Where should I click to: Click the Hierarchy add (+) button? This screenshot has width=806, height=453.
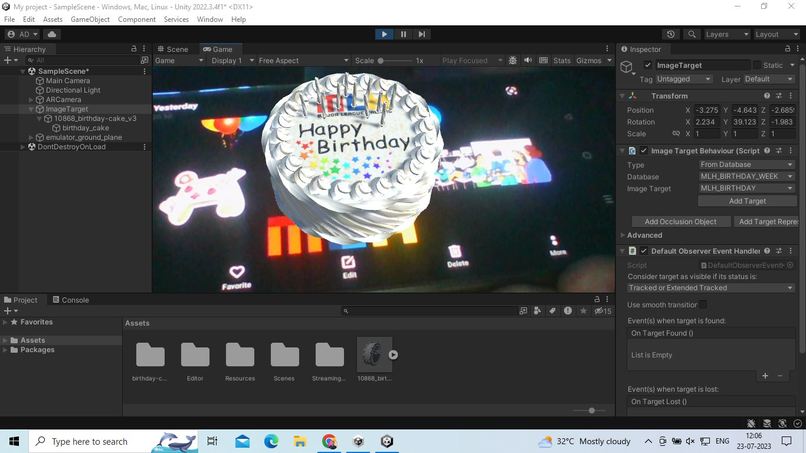click(x=8, y=60)
